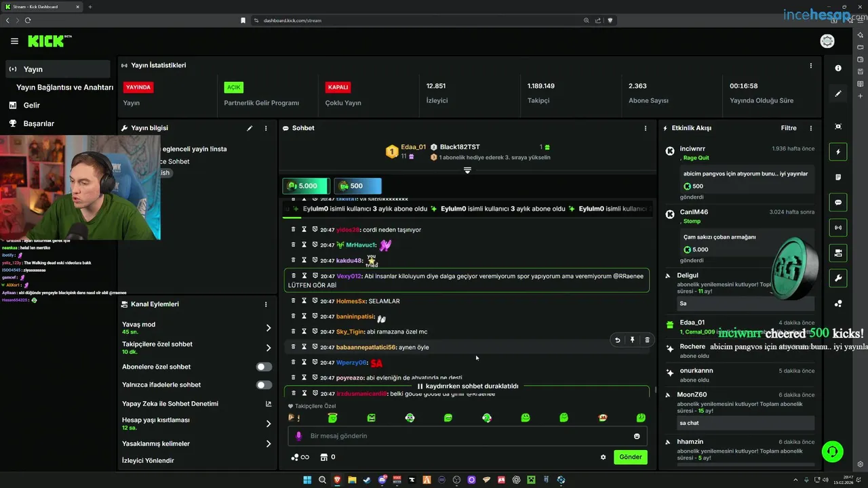Open Sohbet panel three-dot menu
868x488 pixels.
pyautogui.click(x=645, y=128)
